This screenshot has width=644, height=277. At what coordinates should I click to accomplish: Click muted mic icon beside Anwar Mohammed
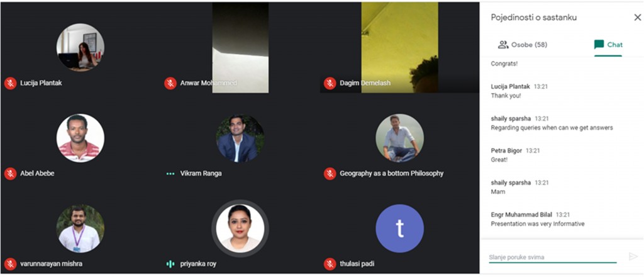click(x=170, y=83)
